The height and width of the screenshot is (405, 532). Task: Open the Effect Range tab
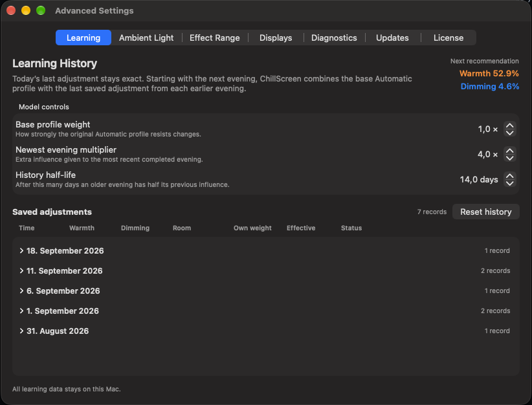pyautogui.click(x=215, y=38)
